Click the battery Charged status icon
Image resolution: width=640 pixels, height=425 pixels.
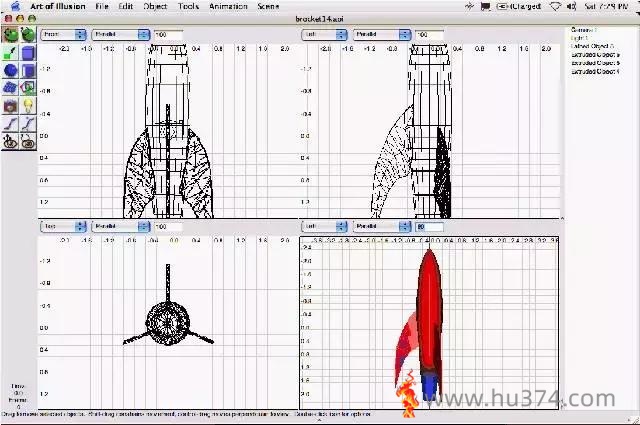[x=519, y=7]
